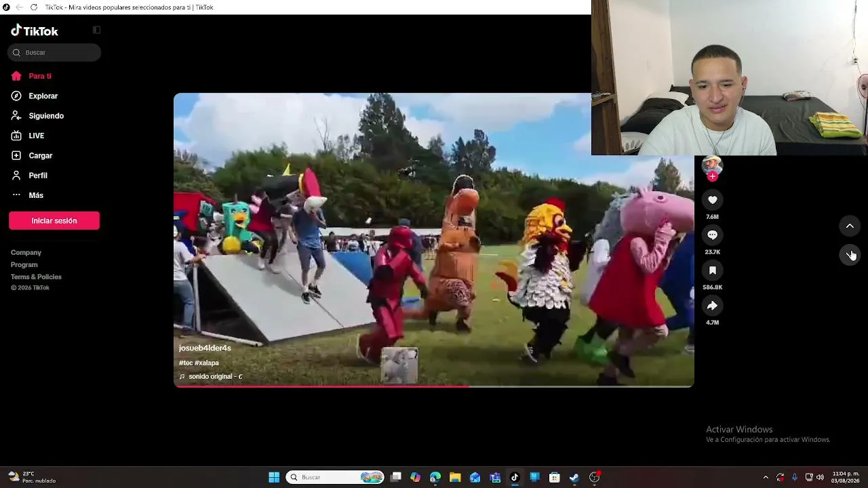
Task: Open Microsoft Store from the taskbar
Action: pos(555,477)
